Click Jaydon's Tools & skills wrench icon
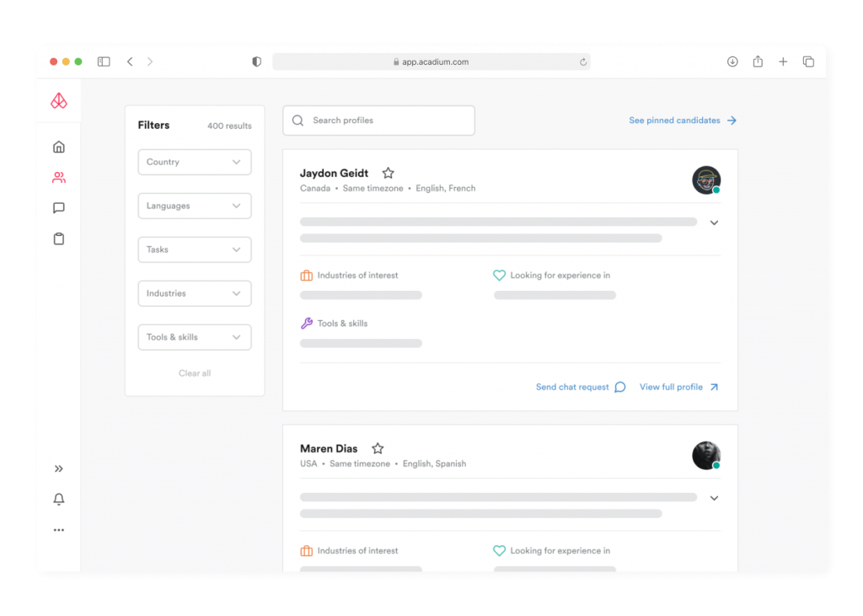This screenshot has height=616, width=863. pos(307,323)
